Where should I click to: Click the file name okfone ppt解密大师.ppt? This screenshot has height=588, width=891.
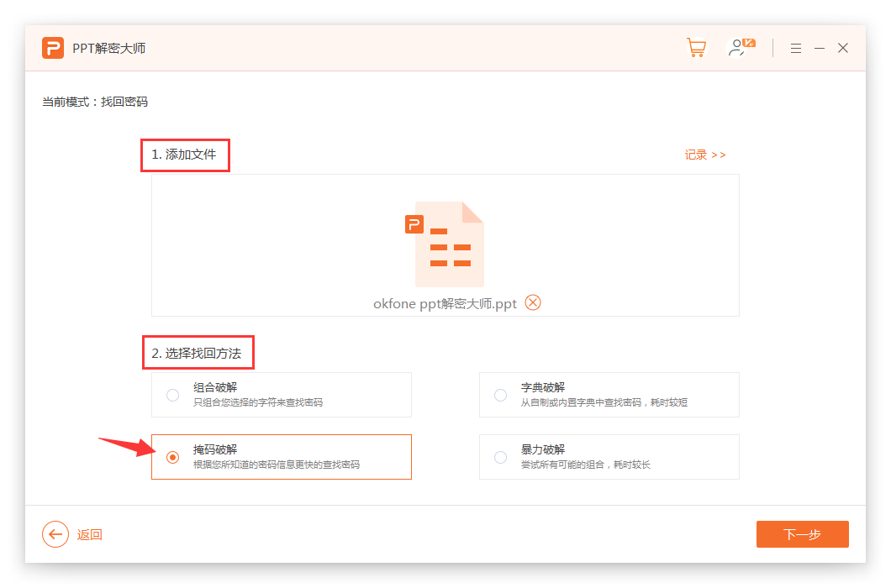(445, 303)
